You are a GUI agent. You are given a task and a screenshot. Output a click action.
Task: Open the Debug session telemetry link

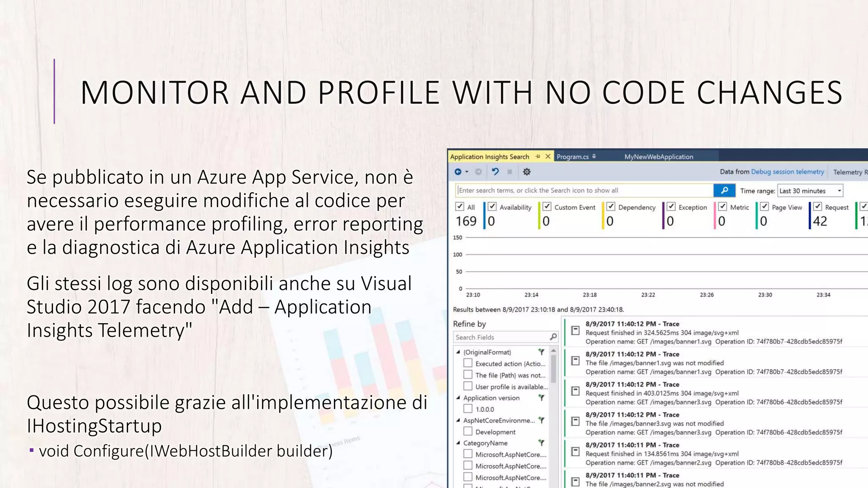point(787,172)
